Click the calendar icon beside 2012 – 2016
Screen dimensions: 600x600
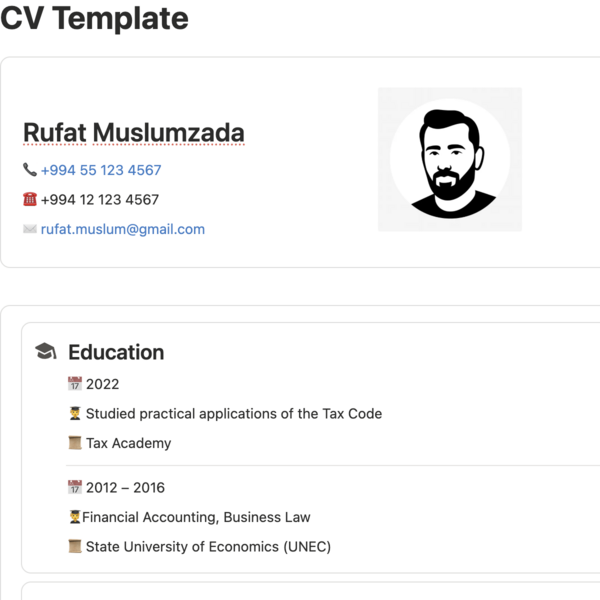(x=74, y=487)
